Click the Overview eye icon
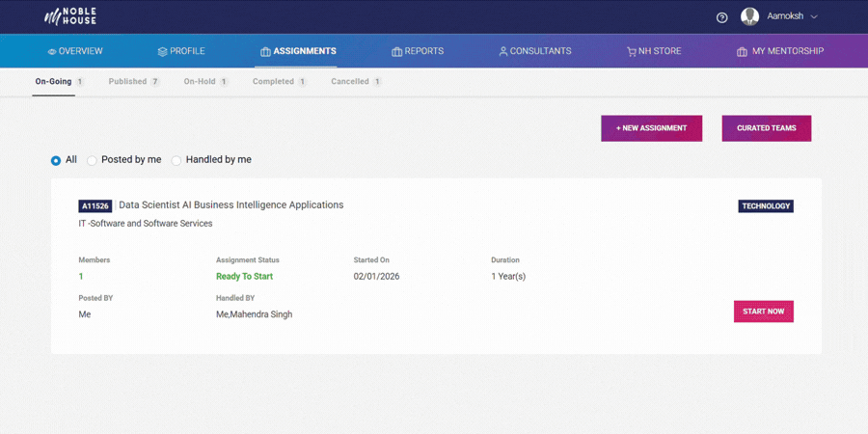Screen dimensions: 868x434 52,52
